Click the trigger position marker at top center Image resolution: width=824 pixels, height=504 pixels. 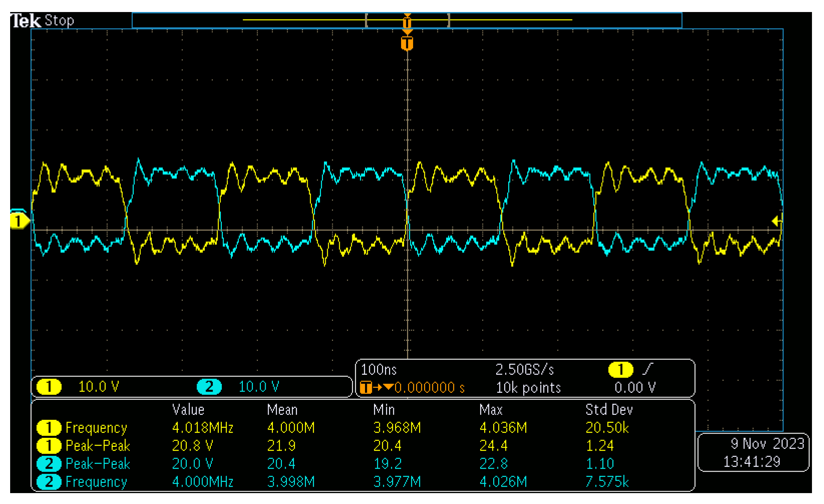[407, 22]
